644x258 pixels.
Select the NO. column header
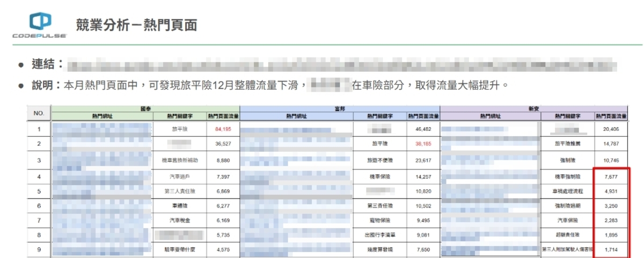(x=39, y=113)
